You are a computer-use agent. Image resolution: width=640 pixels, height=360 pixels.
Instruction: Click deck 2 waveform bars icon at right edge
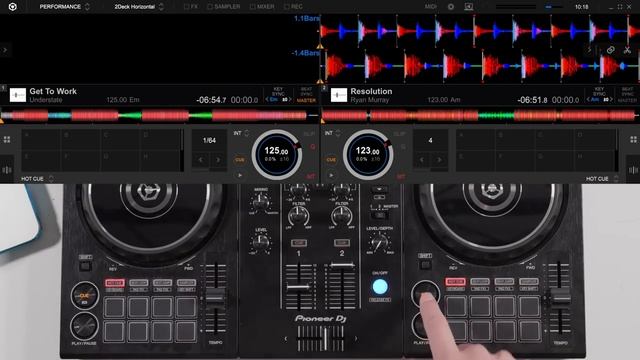[633, 170]
